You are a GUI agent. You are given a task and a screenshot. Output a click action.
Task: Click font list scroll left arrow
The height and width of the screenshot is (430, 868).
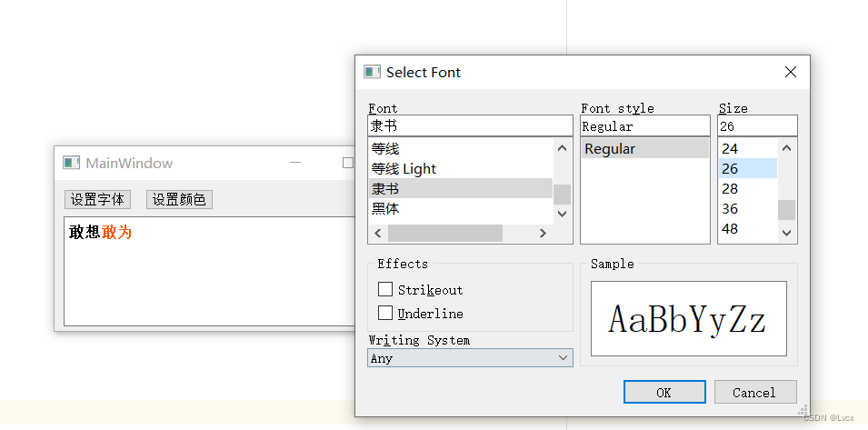click(x=377, y=234)
